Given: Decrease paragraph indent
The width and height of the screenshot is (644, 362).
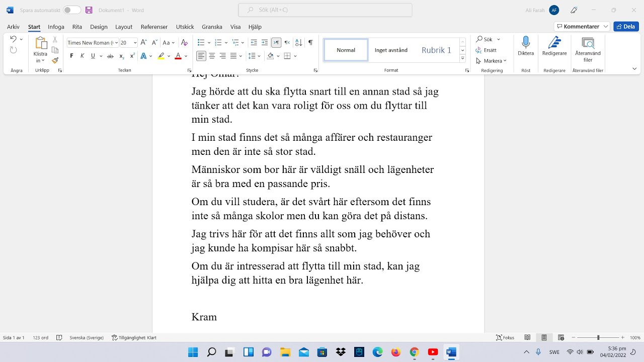Looking at the screenshot, I should point(254,43).
